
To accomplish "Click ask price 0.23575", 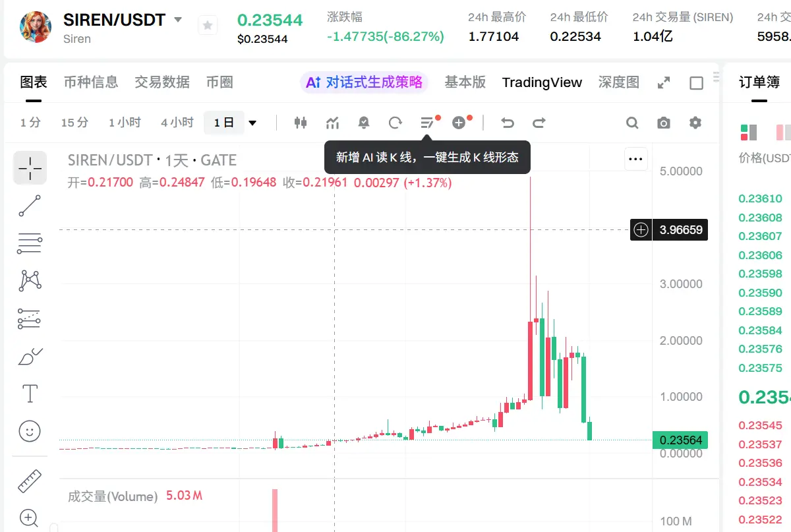I will point(760,368).
